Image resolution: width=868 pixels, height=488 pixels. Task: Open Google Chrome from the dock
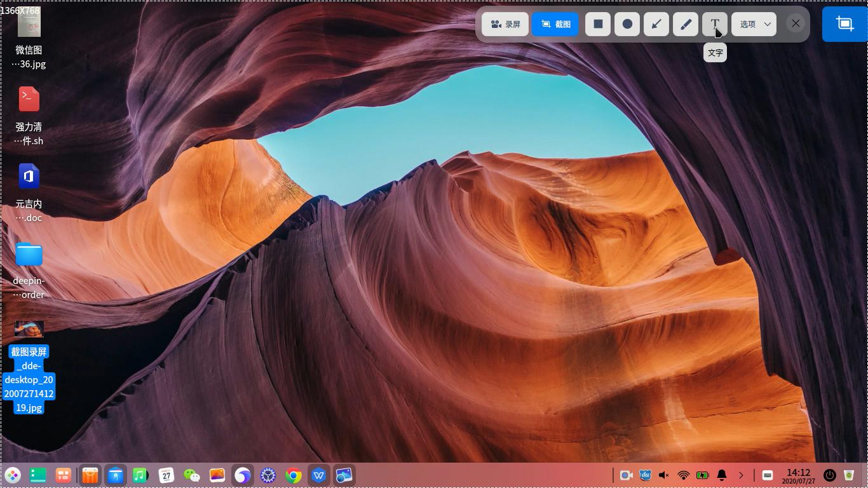293,475
